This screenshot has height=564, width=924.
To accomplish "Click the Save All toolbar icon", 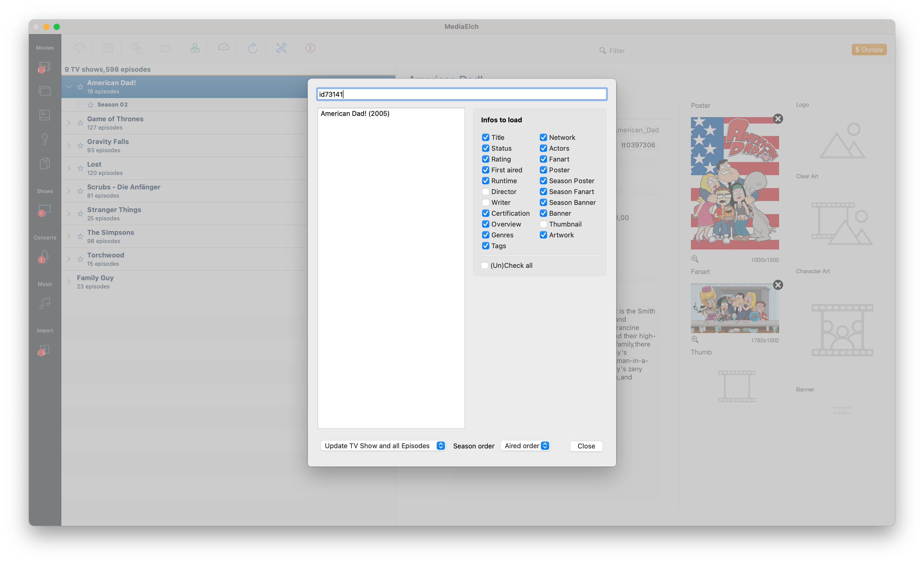I will [x=137, y=48].
